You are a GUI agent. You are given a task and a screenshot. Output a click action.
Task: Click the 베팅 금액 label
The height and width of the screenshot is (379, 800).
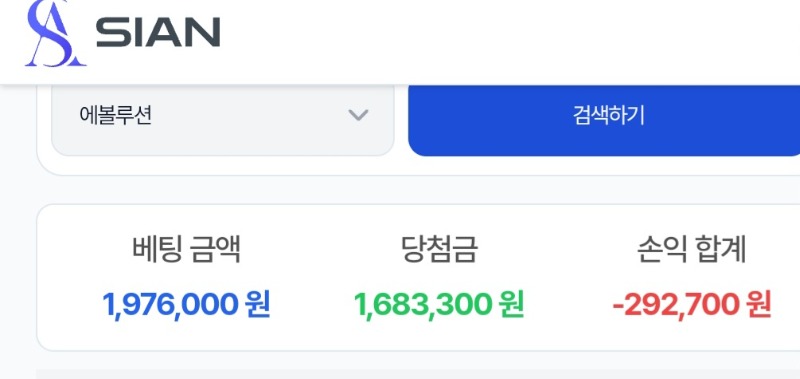pos(186,249)
